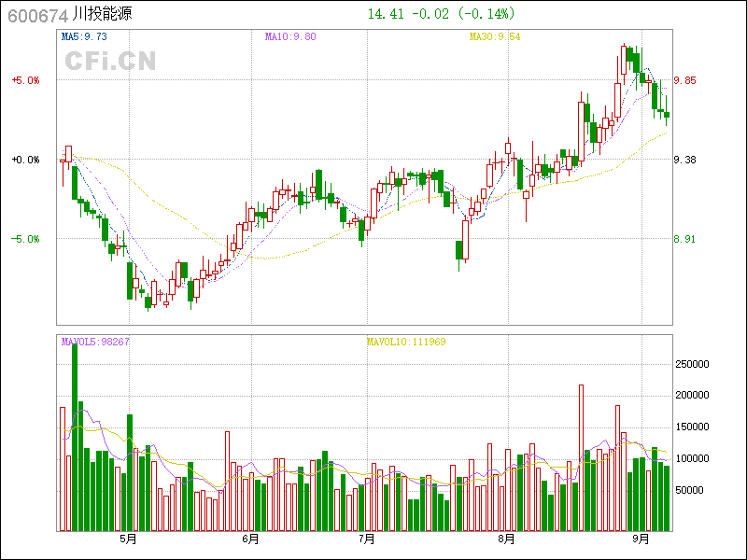
Task: Click the 8.91 price axis label
Action: [684, 239]
